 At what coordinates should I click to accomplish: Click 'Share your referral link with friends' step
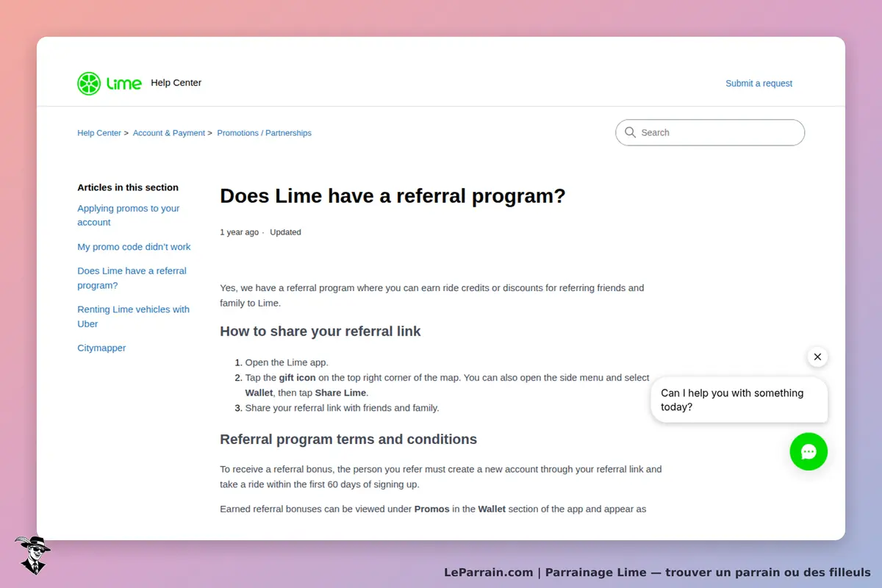(x=342, y=408)
